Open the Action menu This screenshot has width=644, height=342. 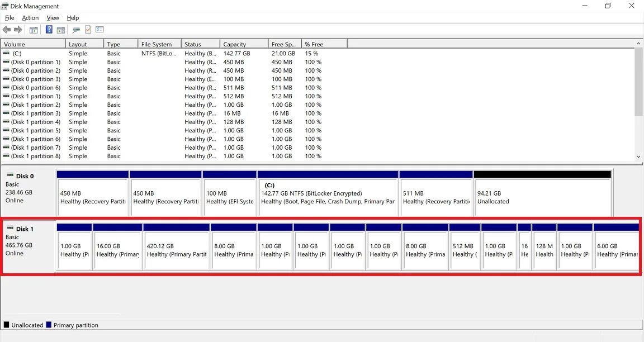point(30,18)
